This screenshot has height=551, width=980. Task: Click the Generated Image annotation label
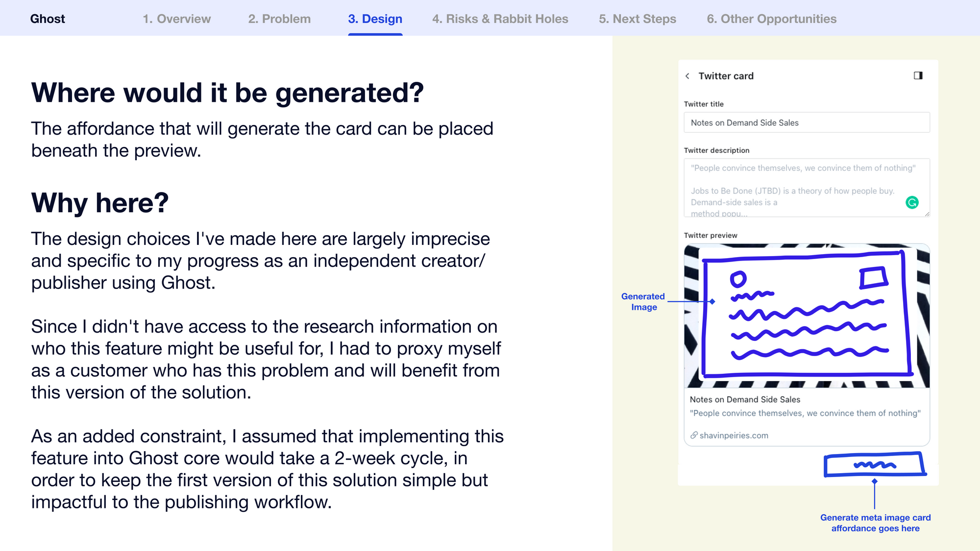(643, 302)
